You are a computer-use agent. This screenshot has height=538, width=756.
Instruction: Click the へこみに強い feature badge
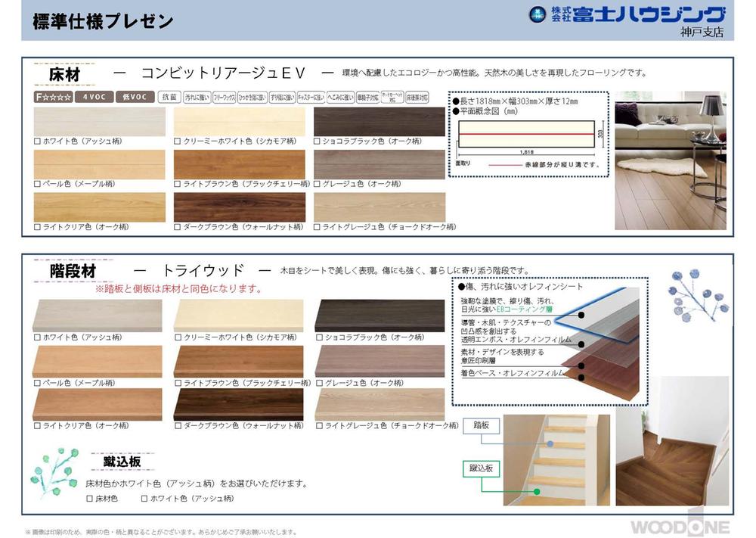click(340, 98)
